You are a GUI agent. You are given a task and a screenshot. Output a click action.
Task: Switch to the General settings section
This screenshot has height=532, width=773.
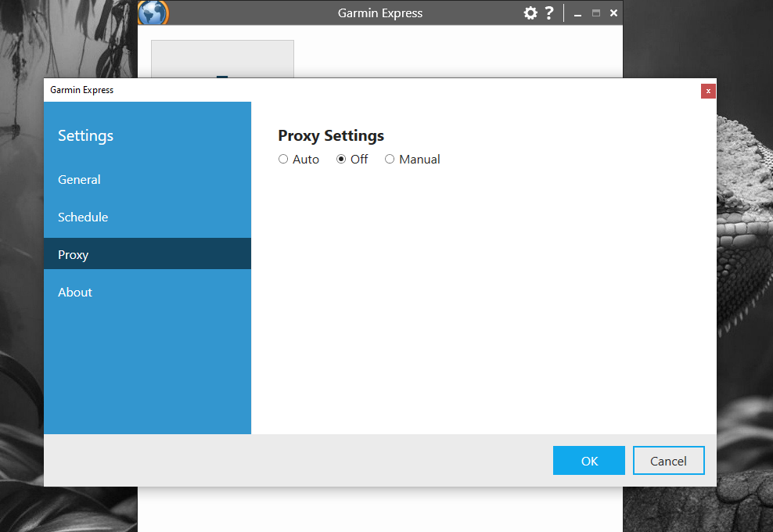click(x=79, y=180)
